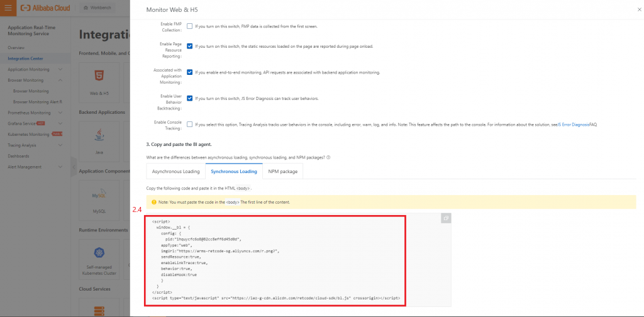Image resolution: width=644 pixels, height=317 pixels.
Task: Click the script src bl.js line
Action: (276, 298)
